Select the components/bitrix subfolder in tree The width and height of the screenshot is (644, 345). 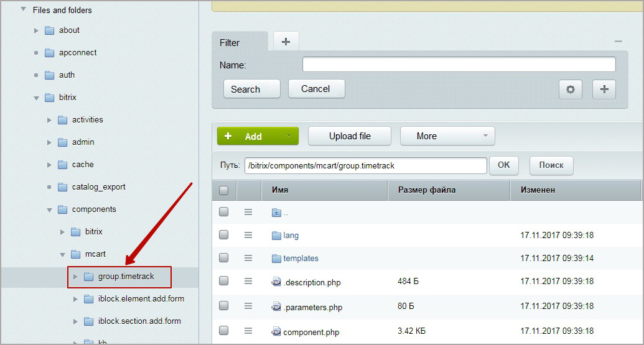click(93, 232)
